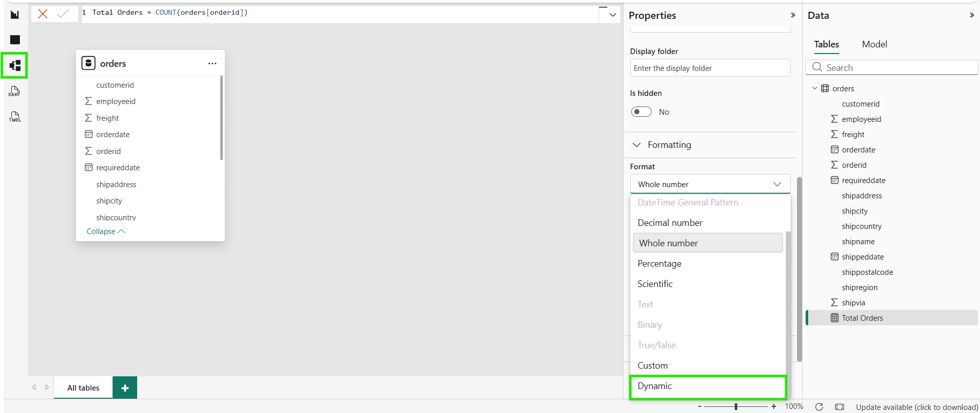Select requireddate in orders card
980x413 pixels.
pos(118,168)
